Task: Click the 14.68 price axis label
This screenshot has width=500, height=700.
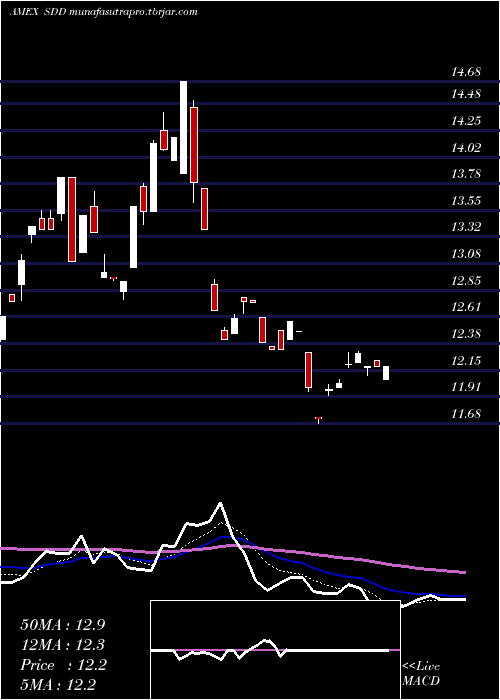Action: [x=466, y=71]
